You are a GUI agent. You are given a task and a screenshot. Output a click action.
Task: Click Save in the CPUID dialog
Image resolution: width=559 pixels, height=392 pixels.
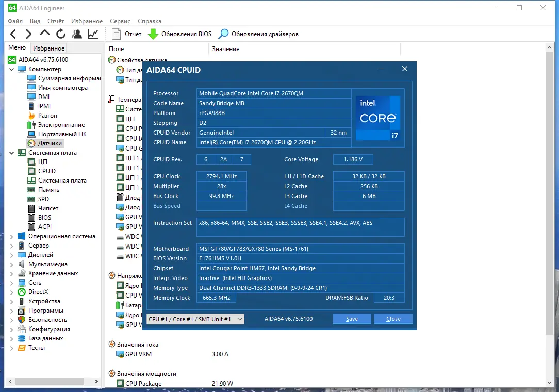[352, 319]
